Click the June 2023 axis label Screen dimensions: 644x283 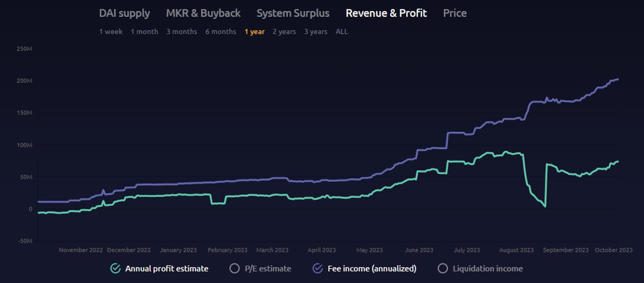419,250
